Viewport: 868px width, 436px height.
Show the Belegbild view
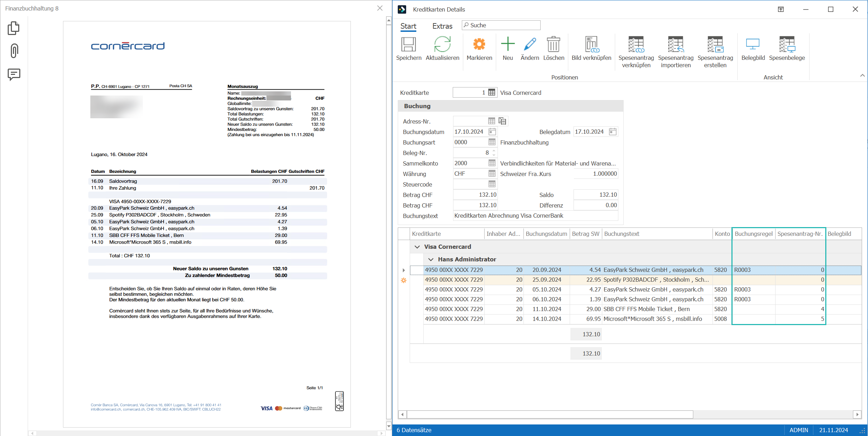(753, 44)
